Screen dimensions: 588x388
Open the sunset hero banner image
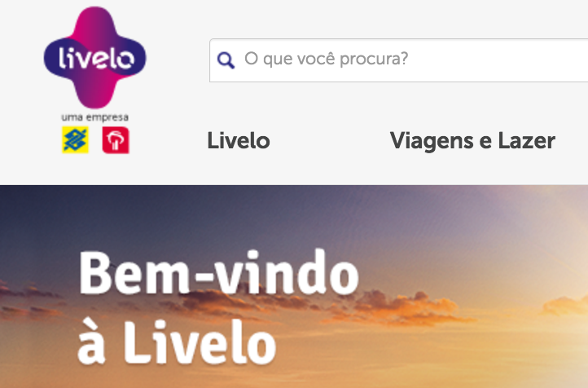294,286
